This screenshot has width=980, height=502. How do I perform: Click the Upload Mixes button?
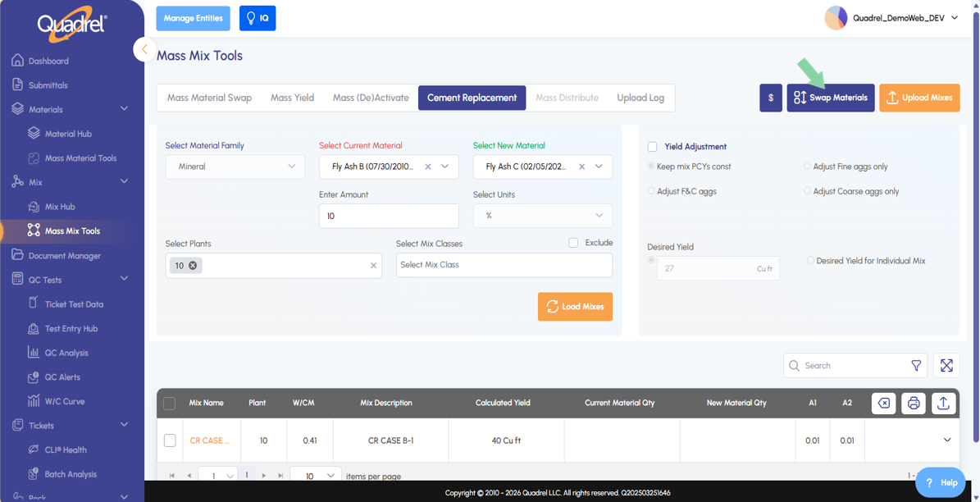coord(919,98)
